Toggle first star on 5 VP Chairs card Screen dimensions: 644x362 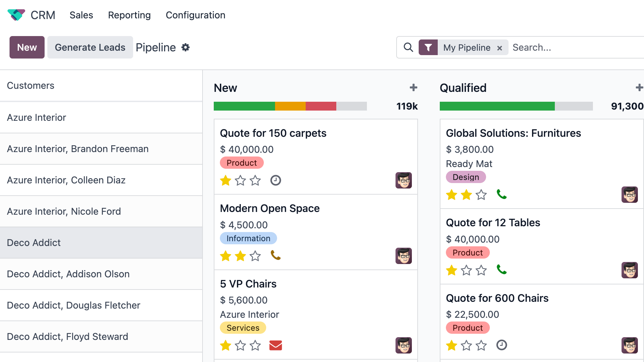(x=225, y=346)
